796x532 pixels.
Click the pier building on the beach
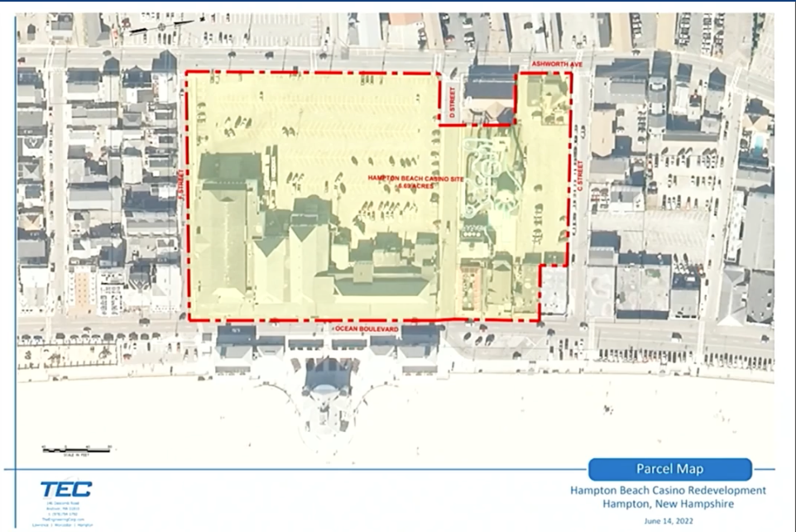click(329, 376)
